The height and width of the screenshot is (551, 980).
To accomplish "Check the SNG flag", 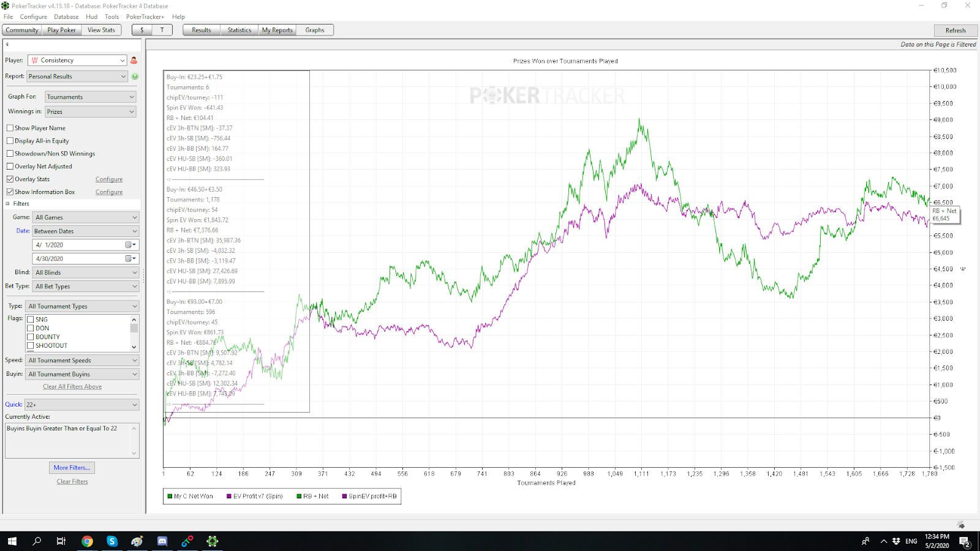I will 30,320.
